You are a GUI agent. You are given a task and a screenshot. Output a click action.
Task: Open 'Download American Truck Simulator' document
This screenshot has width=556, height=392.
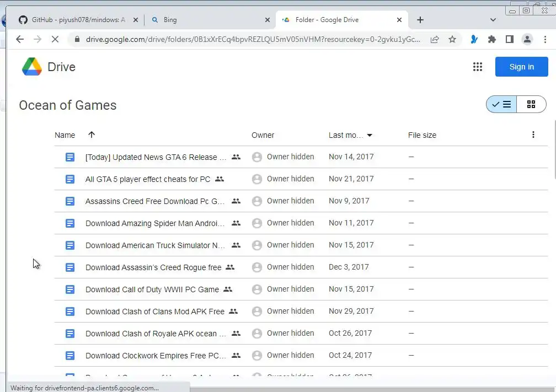tap(155, 245)
